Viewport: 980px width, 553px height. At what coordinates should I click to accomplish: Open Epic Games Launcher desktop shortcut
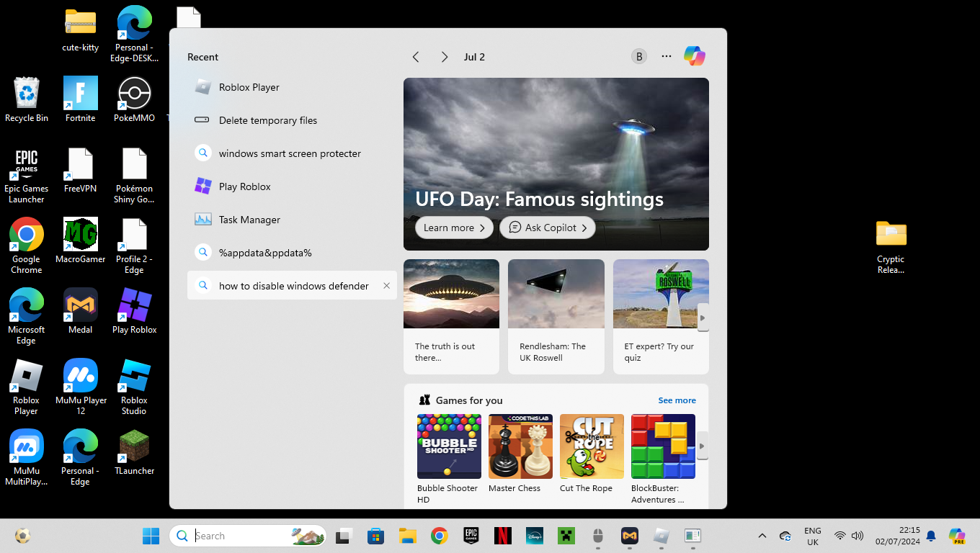[x=27, y=176]
